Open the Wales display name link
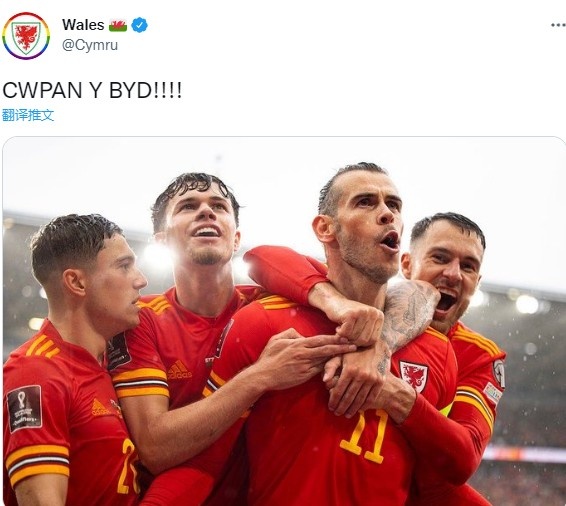This screenshot has width=566, height=506. (x=83, y=25)
